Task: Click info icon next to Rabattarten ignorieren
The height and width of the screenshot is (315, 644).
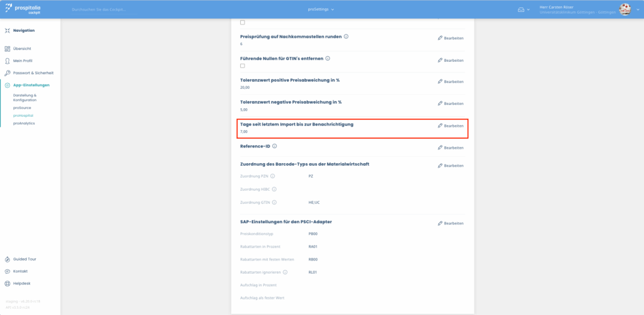Action: 285,272
